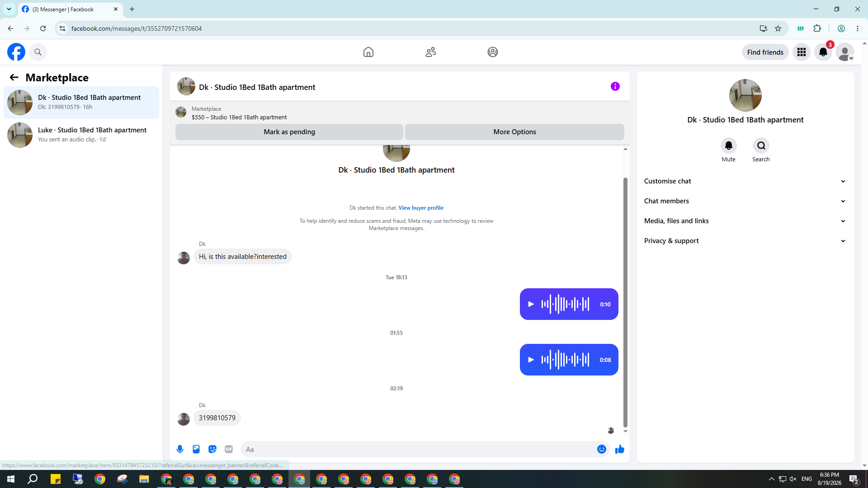The width and height of the screenshot is (868, 488).
Task: Click the More Options button
Action: (514, 132)
